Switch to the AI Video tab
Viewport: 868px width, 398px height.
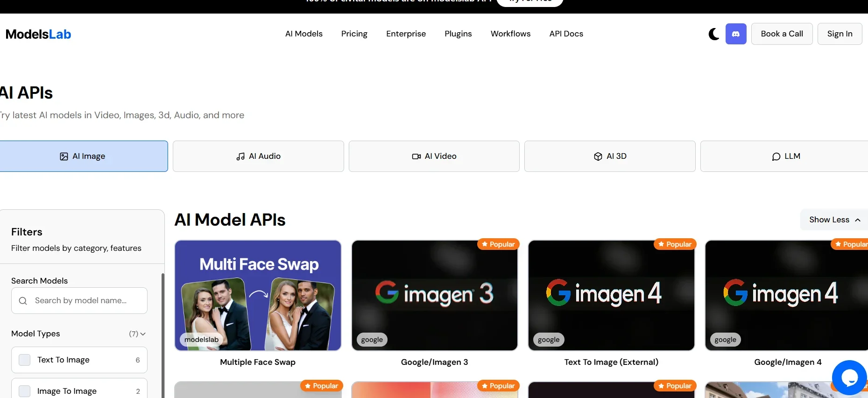tap(434, 156)
